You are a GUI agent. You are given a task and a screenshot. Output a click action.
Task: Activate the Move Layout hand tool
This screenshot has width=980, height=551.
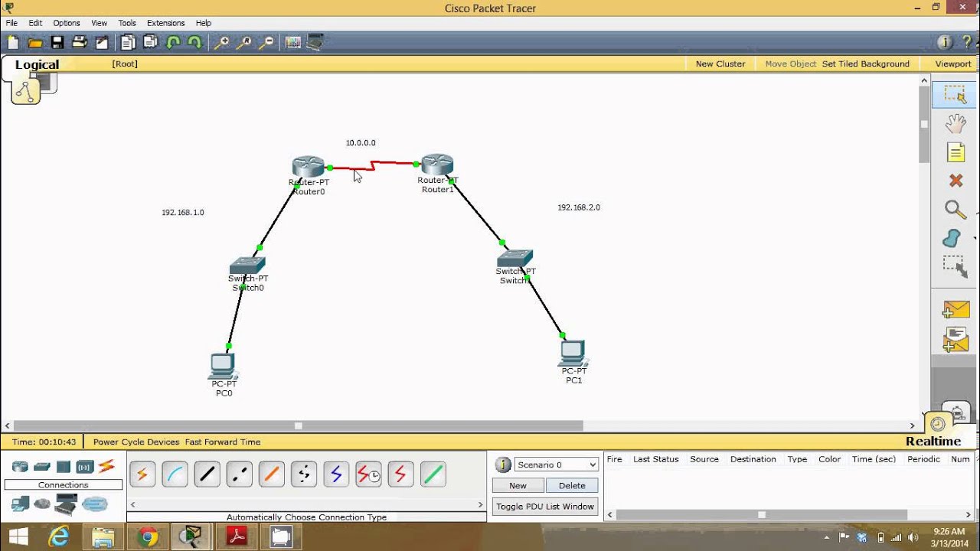[955, 124]
